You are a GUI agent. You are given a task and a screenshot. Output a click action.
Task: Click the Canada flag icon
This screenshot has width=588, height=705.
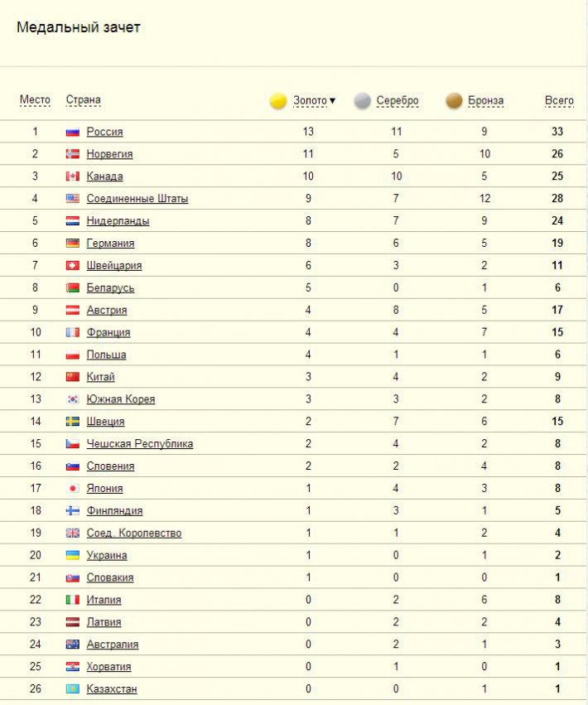(x=72, y=176)
